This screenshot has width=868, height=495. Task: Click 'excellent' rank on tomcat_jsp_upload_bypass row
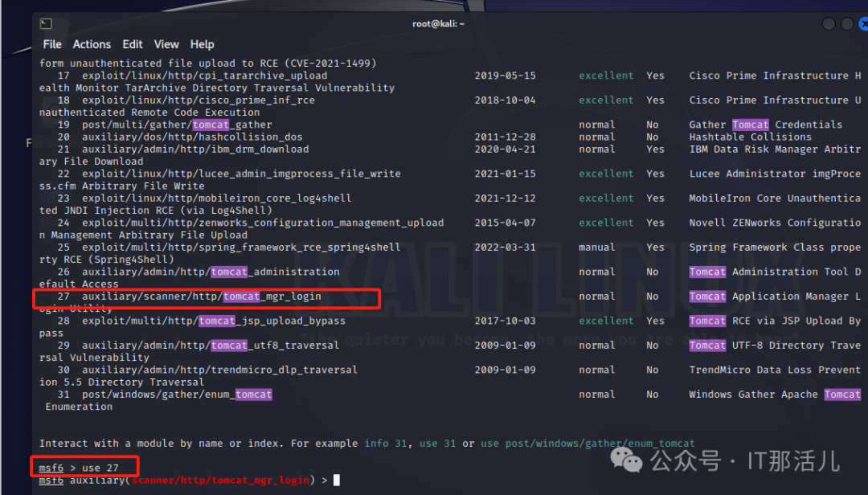pyautogui.click(x=606, y=321)
